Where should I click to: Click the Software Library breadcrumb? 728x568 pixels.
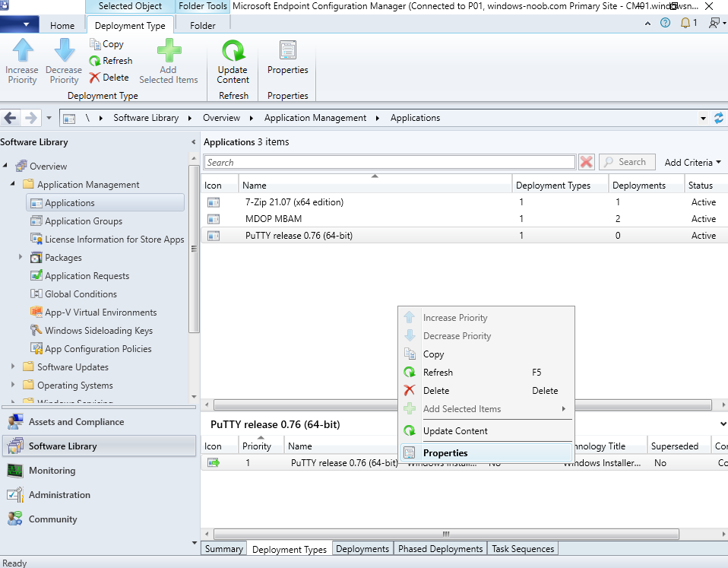click(146, 118)
